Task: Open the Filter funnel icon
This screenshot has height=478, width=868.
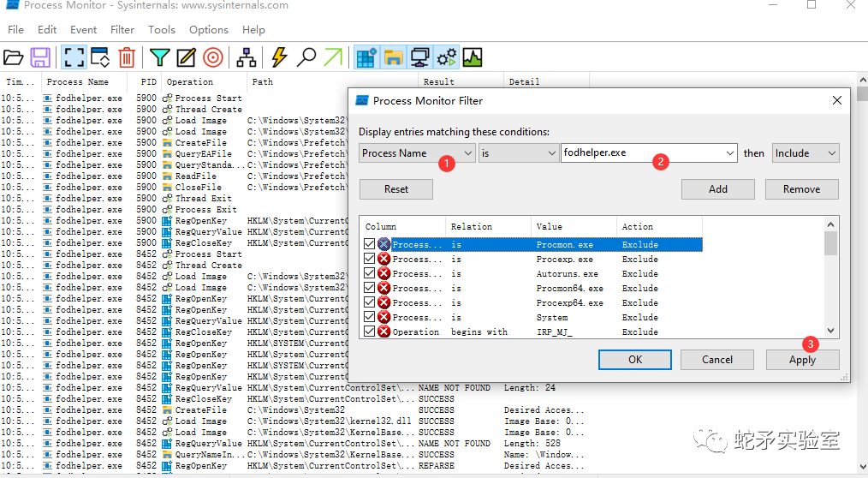Action: 159,57
